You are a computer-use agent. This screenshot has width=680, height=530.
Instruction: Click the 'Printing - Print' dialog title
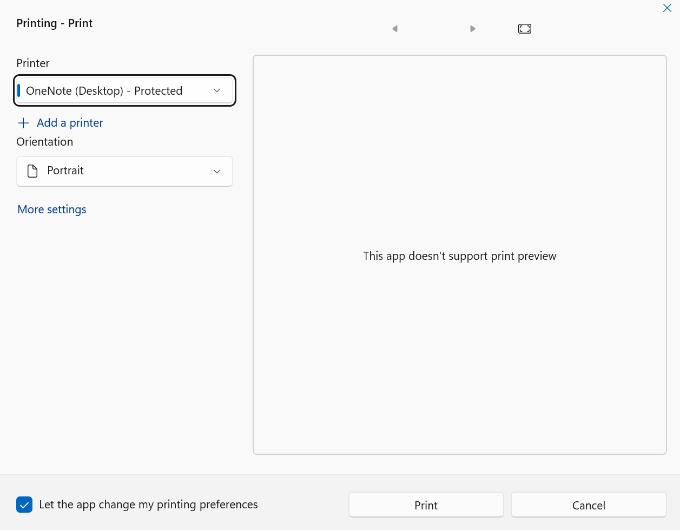tap(54, 23)
